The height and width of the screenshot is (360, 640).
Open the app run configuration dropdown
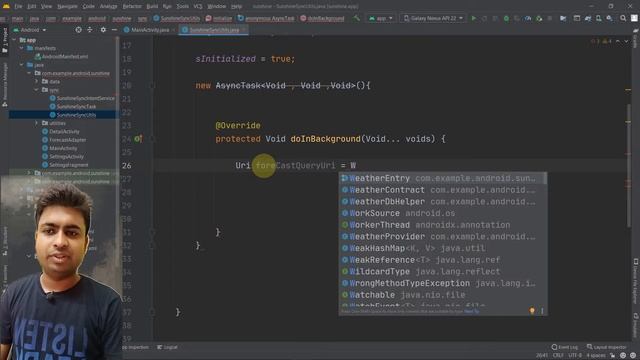coord(381,18)
